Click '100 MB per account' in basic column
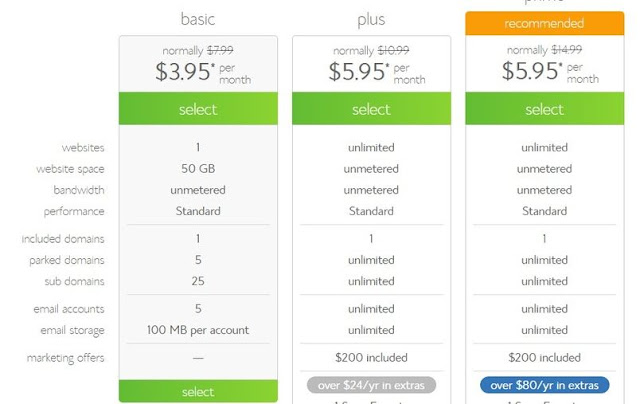This screenshot has width=640, height=404. (198, 330)
